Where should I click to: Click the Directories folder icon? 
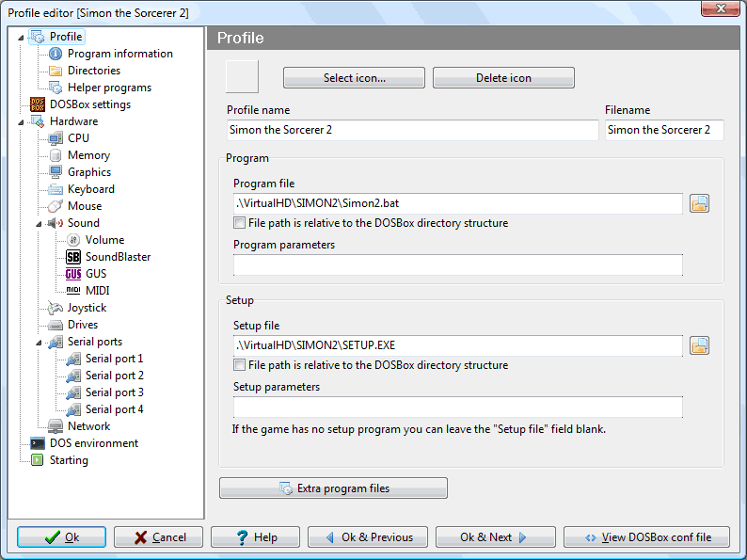(56, 71)
